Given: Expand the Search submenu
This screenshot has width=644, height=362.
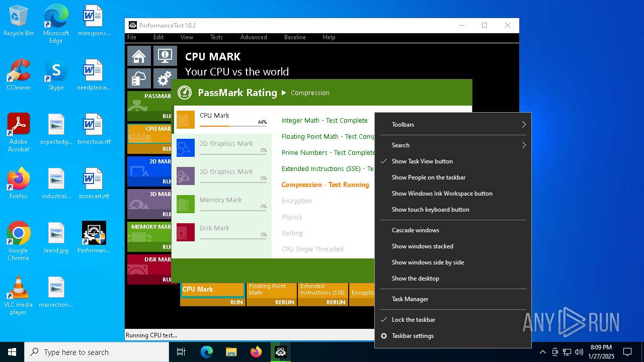Looking at the screenshot, I should pos(453,145).
